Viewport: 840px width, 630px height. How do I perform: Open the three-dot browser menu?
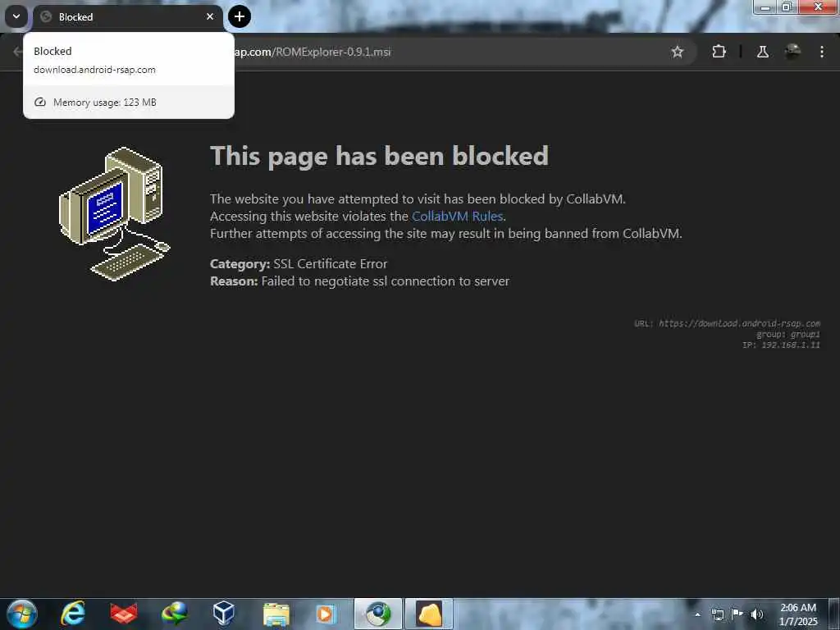tap(822, 52)
